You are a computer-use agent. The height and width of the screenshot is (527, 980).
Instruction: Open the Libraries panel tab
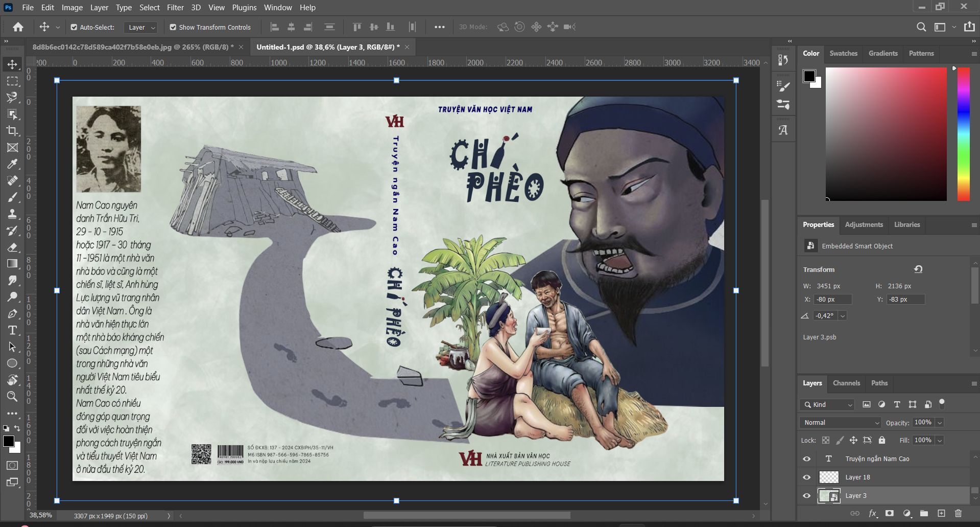coord(906,224)
